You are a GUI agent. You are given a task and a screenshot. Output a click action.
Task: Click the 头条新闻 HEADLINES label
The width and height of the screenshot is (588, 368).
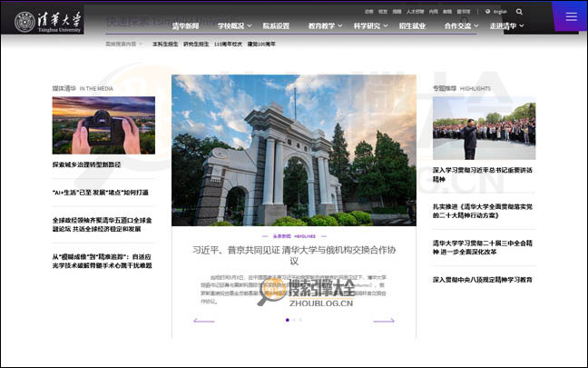click(294, 236)
